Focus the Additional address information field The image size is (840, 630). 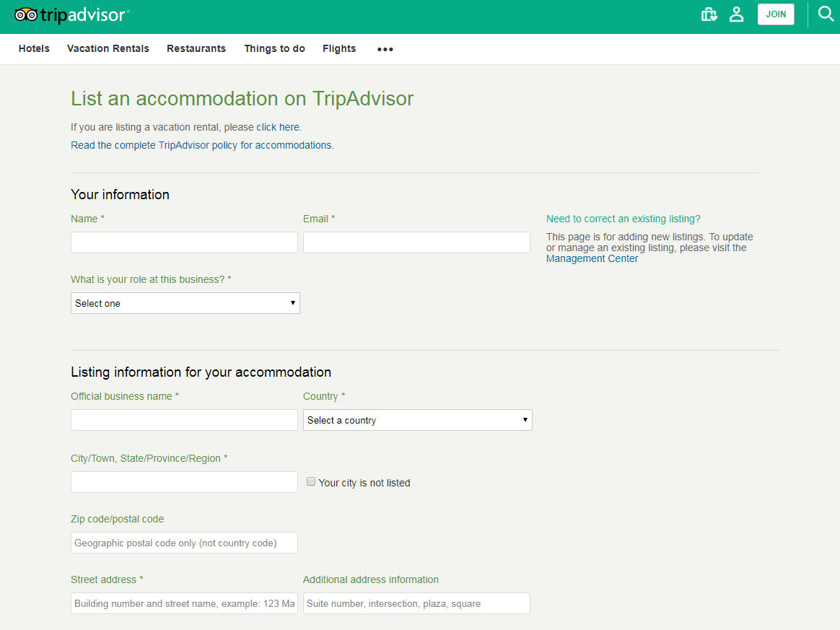pos(417,603)
